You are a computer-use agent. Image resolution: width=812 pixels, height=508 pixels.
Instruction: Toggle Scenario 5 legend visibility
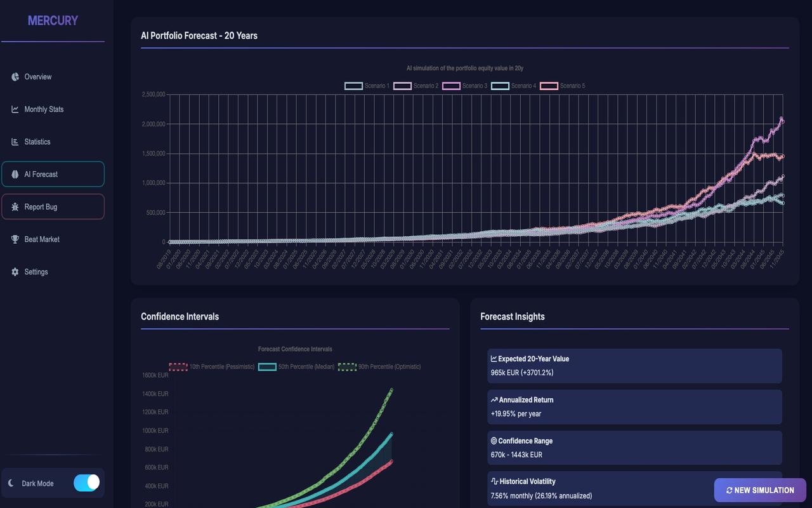pyautogui.click(x=563, y=86)
